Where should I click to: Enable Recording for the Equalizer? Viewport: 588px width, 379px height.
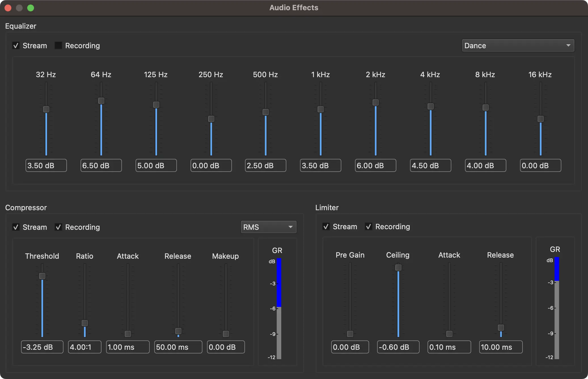click(x=58, y=45)
